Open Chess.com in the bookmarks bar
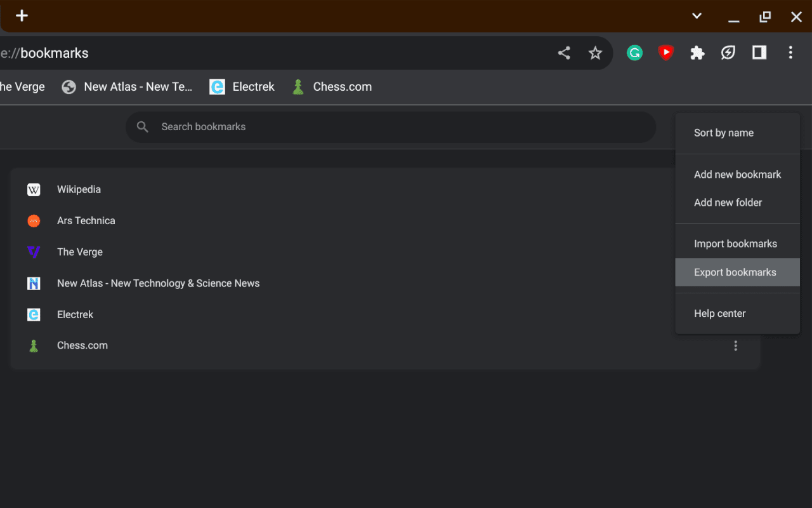812x508 pixels. [332, 87]
